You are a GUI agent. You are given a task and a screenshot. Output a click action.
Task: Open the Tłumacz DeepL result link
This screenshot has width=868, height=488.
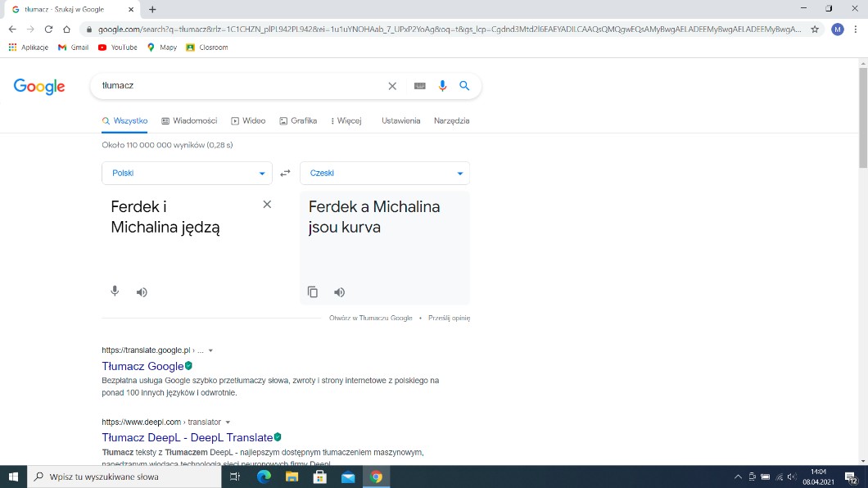coord(187,437)
